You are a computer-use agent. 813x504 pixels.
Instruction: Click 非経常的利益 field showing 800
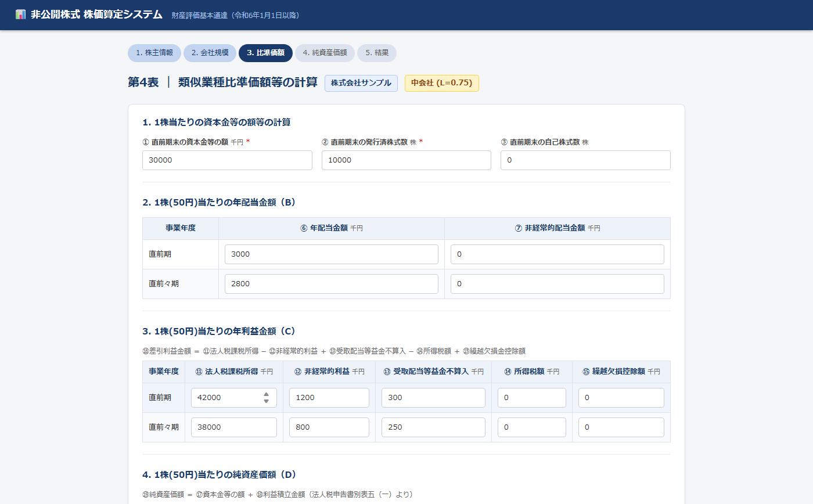click(x=329, y=427)
